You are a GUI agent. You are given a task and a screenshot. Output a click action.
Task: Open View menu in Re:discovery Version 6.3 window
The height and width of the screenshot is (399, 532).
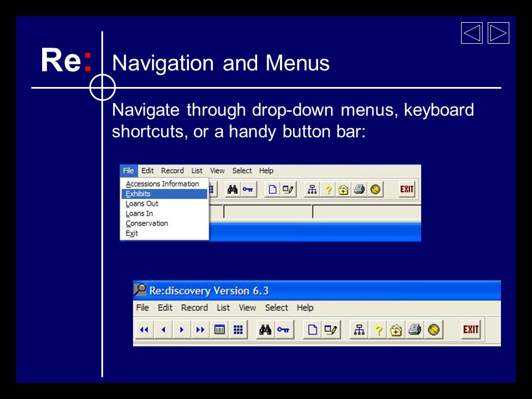247,308
